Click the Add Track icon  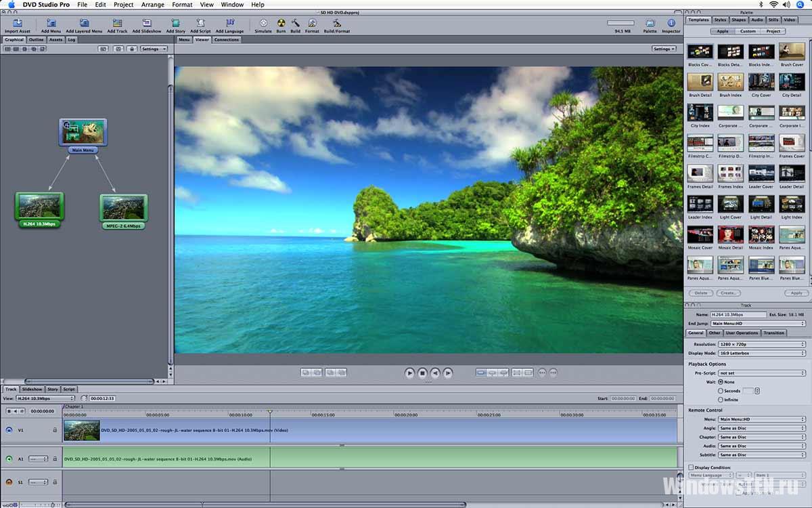[x=117, y=24]
